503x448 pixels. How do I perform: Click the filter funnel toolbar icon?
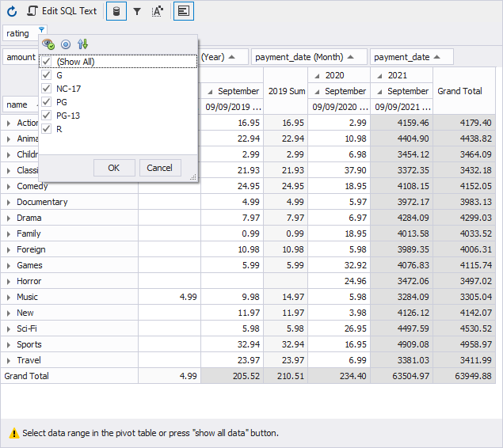tap(136, 11)
